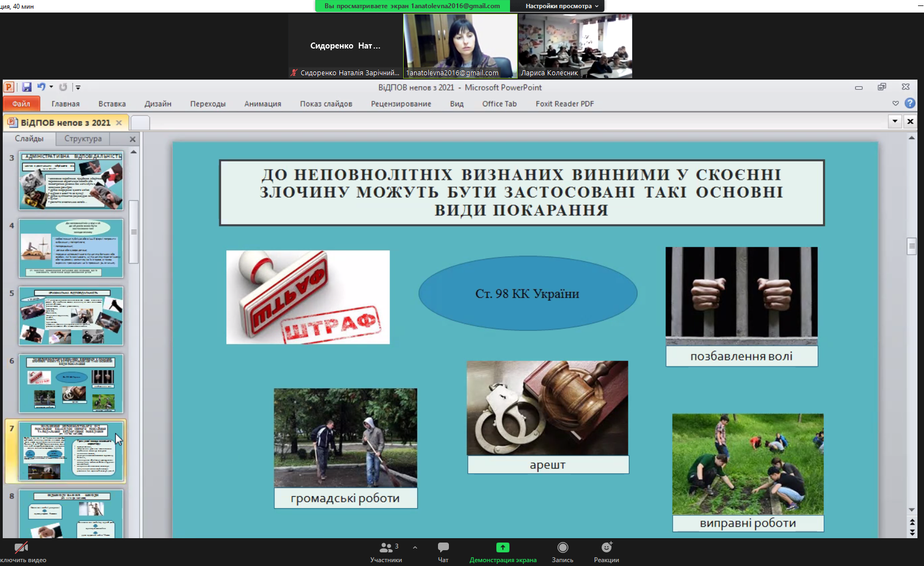Open the Quick Access Toolbar customize dropdown
The width and height of the screenshot is (924, 566).
(x=78, y=87)
